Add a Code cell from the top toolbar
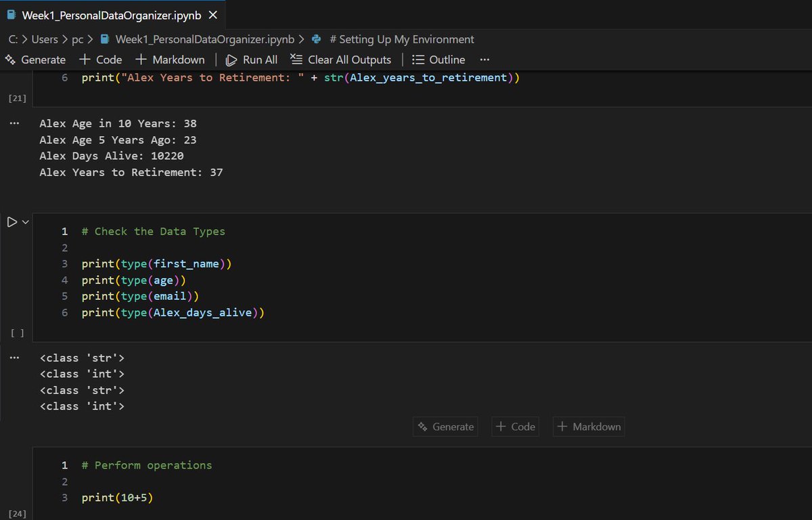The height and width of the screenshot is (520, 812). [x=101, y=60]
